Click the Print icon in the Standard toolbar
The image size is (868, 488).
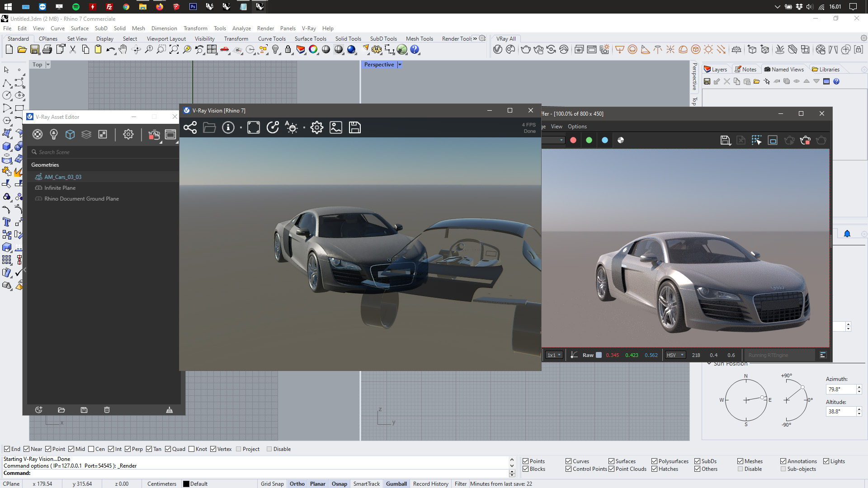click(47, 50)
